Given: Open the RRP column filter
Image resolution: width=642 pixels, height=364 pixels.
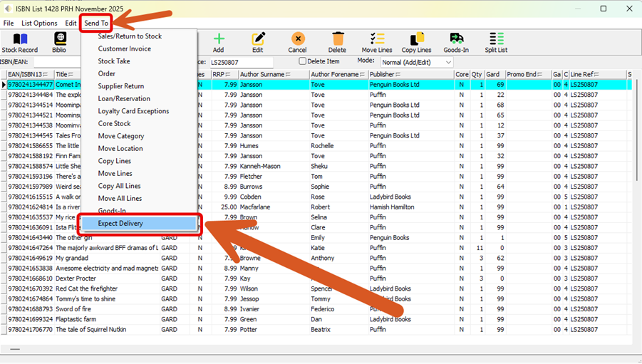Looking at the screenshot, I should coord(228,75).
